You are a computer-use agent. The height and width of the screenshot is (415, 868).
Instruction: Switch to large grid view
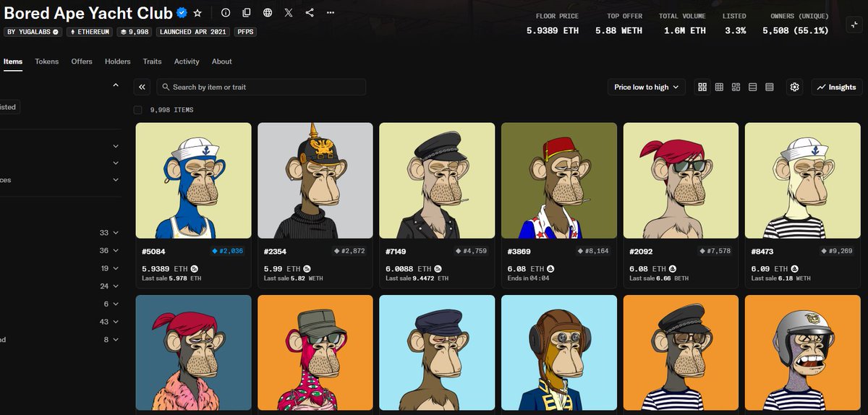(702, 87)
